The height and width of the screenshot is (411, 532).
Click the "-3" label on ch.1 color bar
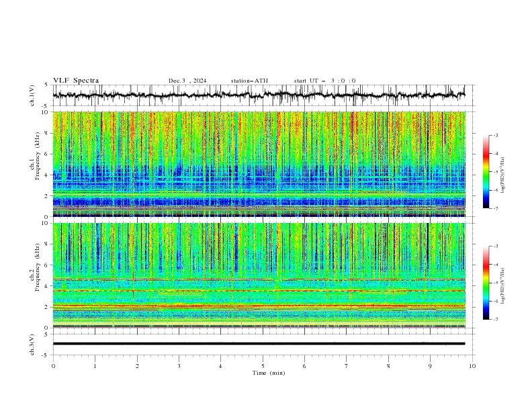(495, 135)
